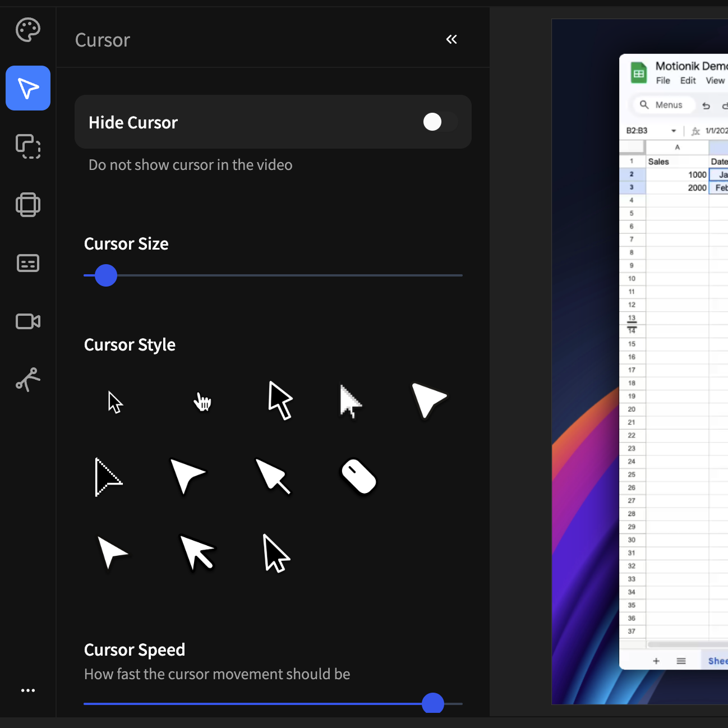Collapse the Cursor panel with the chevron

point(451,39)
